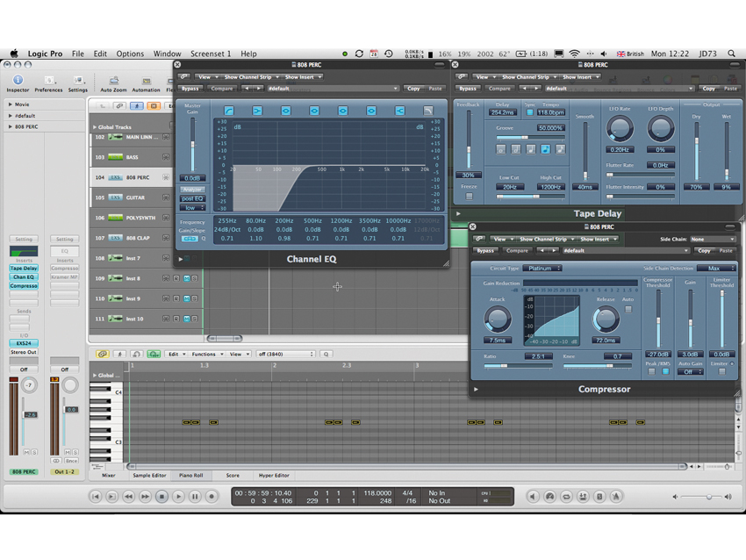Screen dimensions: 746x560
Task: Adjust the Master Gain slider in Channel EQ
Action: (x=193, y=145)
